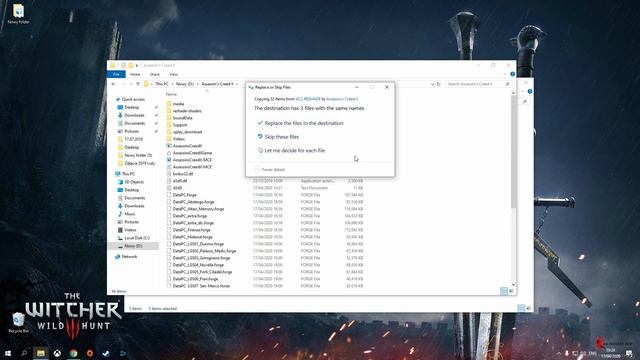Open Zdjecia 2019 Luty folder in sidebar

tap(136, 163)
